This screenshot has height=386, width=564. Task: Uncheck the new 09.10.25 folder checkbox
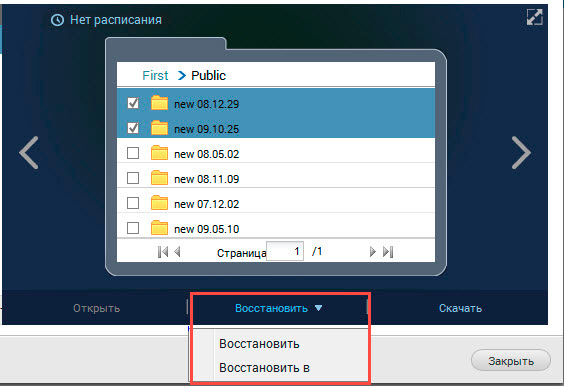click(133, 128)
